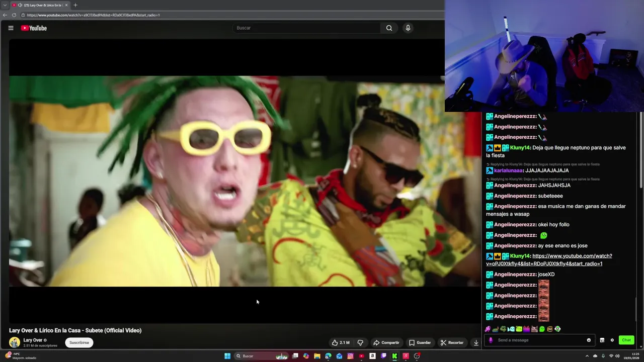The image size is (644, 362).
Task: Open chat identity purple microphone icon
Action: point(491,340)
